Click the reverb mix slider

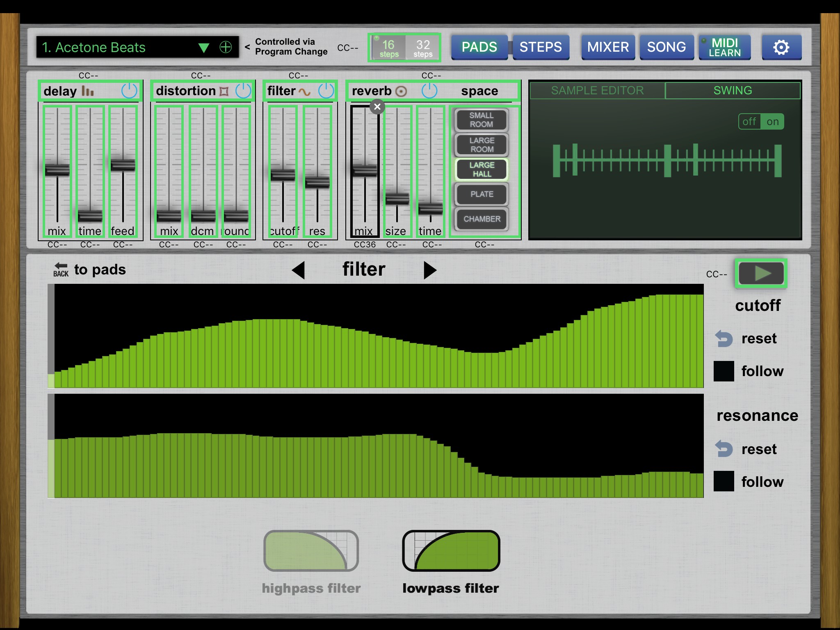(x=365, y=171)
